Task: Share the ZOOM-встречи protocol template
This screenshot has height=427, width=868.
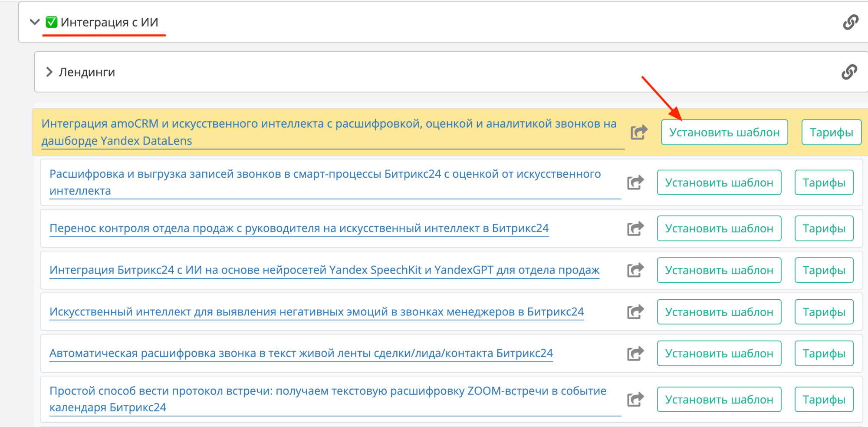Action: point(635,399)
